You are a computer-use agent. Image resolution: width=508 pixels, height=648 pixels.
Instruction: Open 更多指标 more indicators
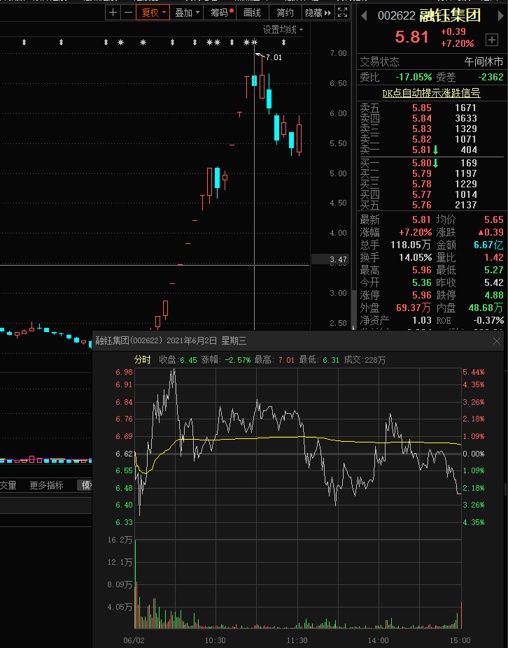(46, 485)
